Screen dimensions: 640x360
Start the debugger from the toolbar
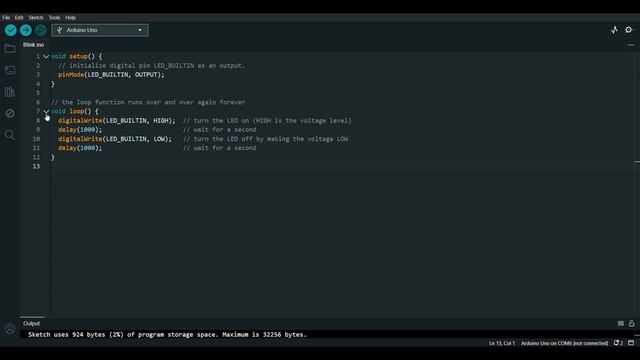[40, 30]
